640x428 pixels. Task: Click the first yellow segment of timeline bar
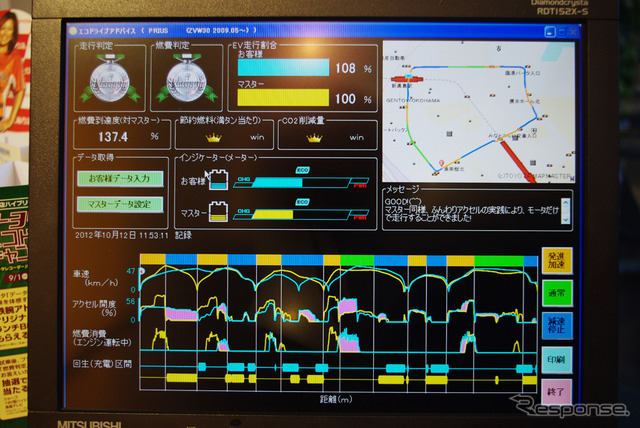153,259
